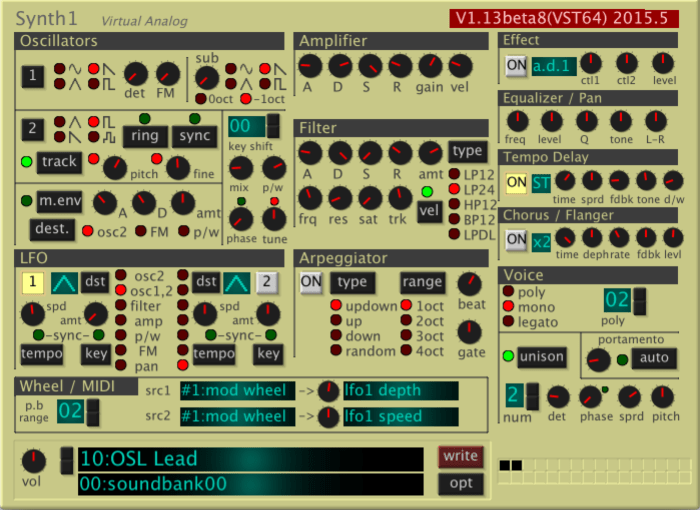
Task: Open the effect type a.d.1 selector
Action: pos(554,66)
